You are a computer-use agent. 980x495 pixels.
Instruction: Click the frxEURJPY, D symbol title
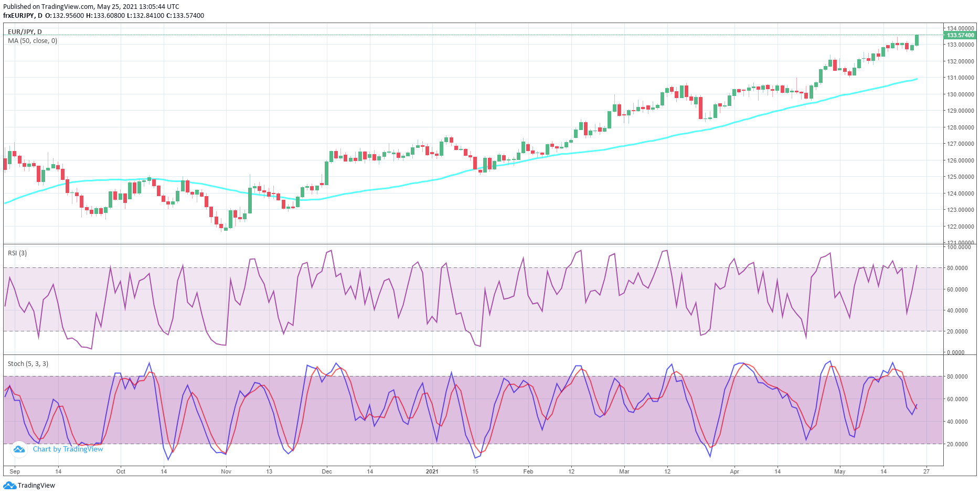22,16
